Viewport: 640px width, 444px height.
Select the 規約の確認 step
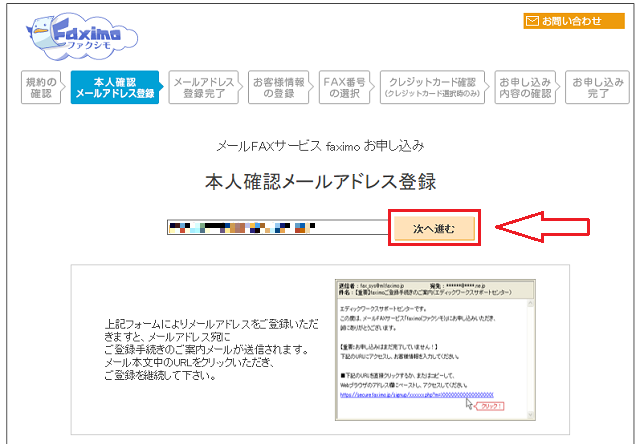[x=42, y=87]
